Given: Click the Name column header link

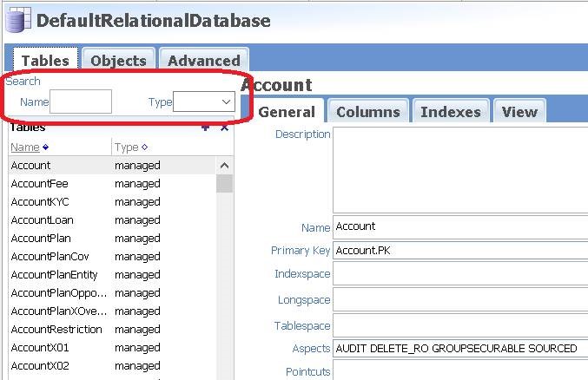Looking at the screenshot, I should click(24, 147).
